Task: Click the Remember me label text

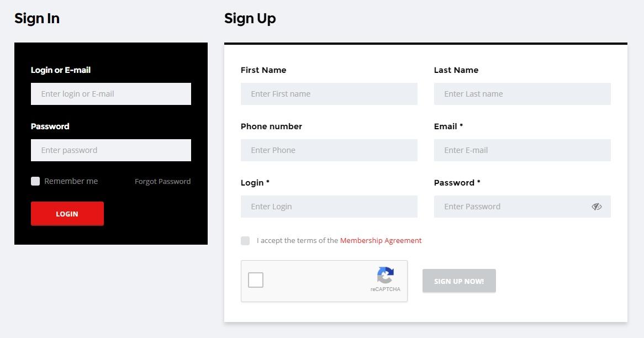Action: coord(71,181)
